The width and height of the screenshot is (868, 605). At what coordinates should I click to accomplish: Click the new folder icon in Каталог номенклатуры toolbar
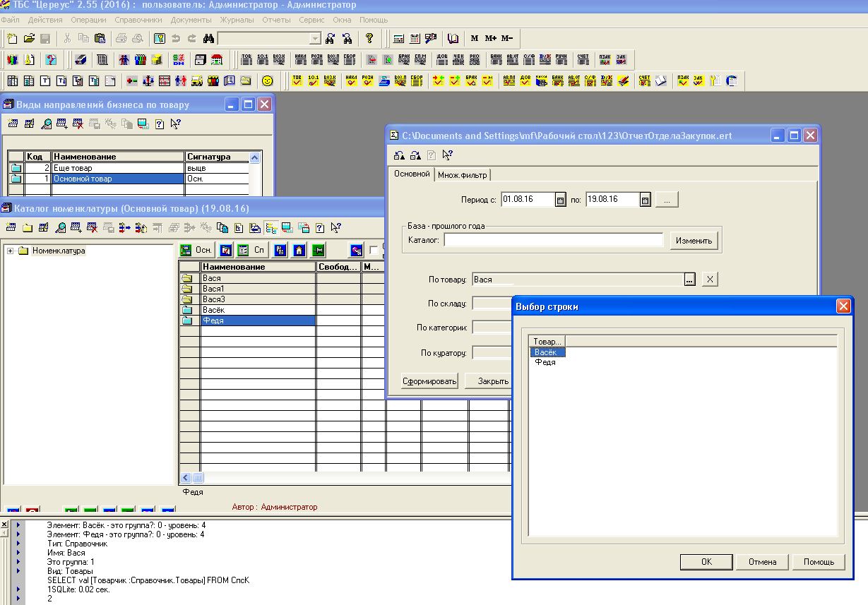pos(28,227)
